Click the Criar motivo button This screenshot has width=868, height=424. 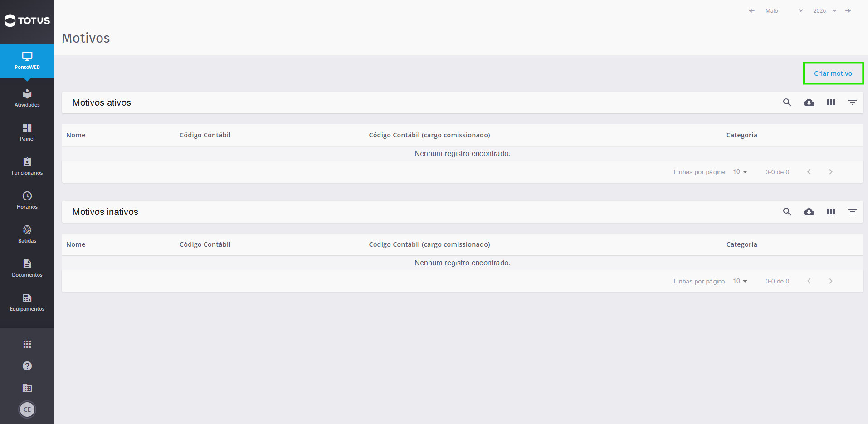tap(833, 73)
